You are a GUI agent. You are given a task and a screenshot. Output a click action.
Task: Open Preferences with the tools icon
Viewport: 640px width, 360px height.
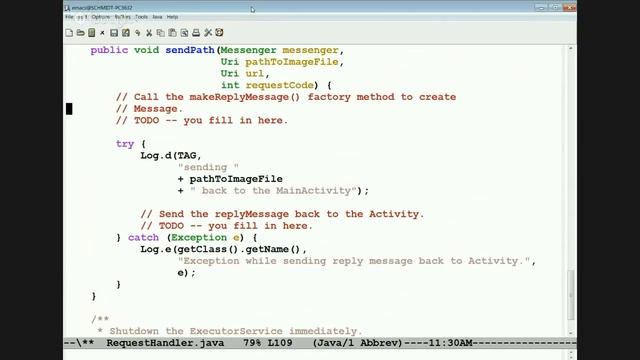tap(208, 33)
